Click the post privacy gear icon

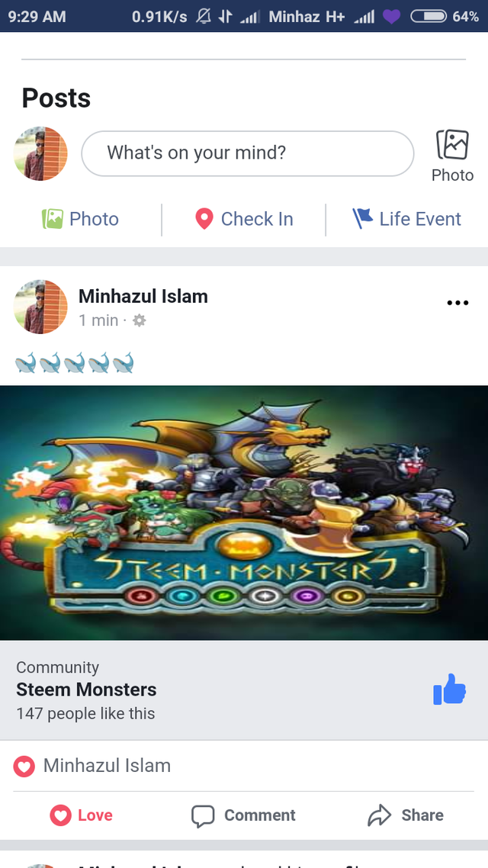[140, 320]
